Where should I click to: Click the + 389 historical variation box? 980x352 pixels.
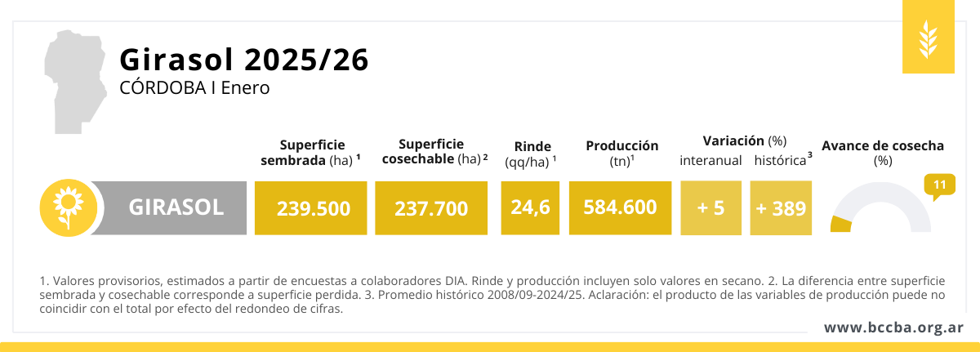click(781, 207)
